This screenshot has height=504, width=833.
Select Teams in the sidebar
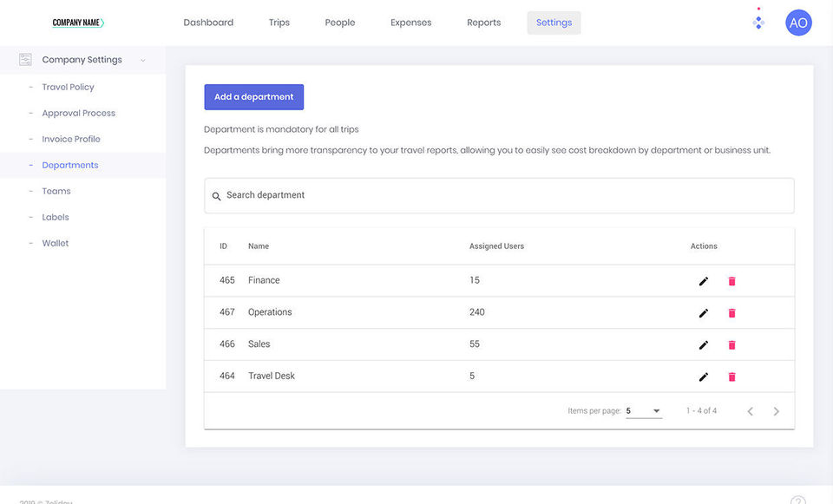56,191
